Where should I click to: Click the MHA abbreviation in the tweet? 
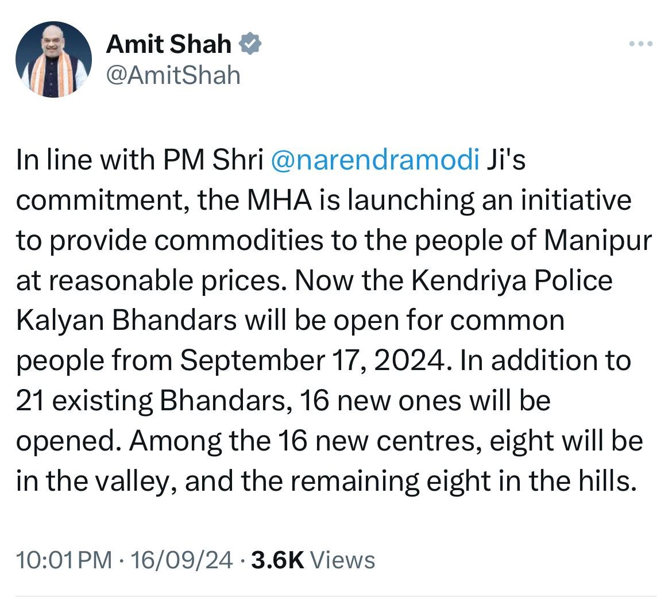(280, 200)
